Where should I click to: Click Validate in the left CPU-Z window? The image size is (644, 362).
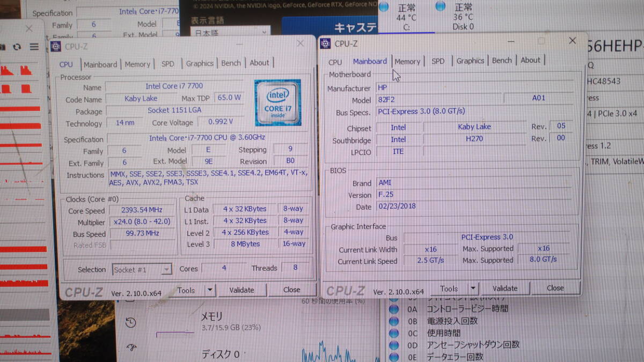coord(241,290)
